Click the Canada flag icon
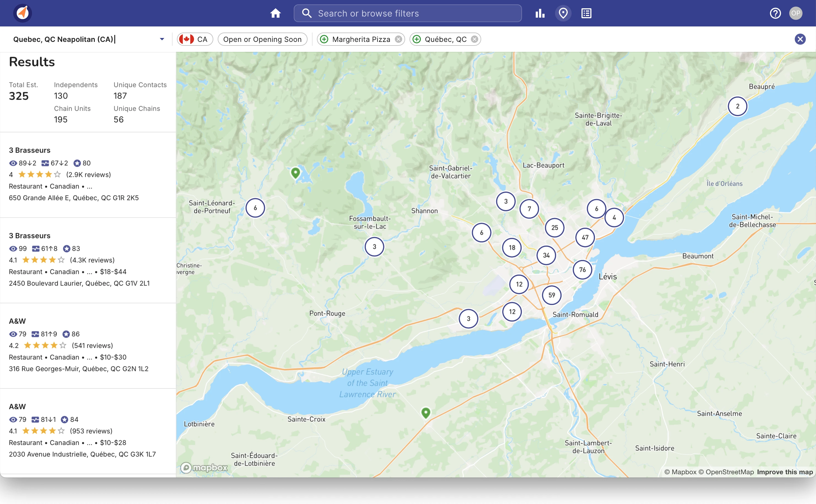Screen dimensions: 816x504 point(186,39)
